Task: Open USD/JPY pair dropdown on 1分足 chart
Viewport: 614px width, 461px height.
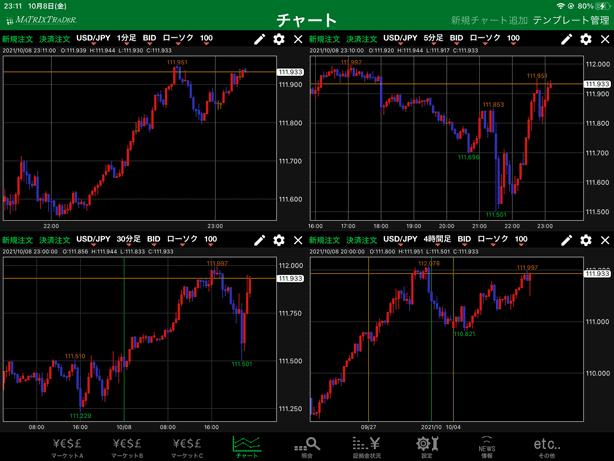Action: tap(93, 38)
